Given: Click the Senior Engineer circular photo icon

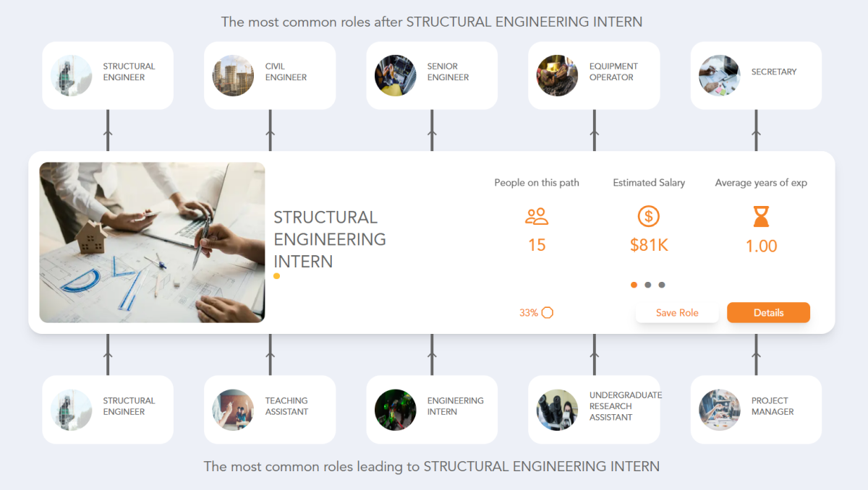Looking at the screenshot, I should tap(394, 75).
